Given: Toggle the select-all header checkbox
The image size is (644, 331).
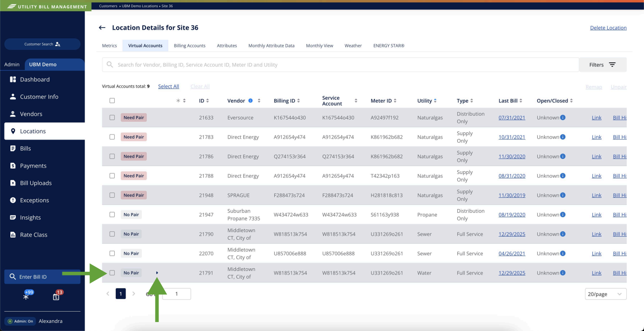Looking at the screenshot, I should click(112, 101).
